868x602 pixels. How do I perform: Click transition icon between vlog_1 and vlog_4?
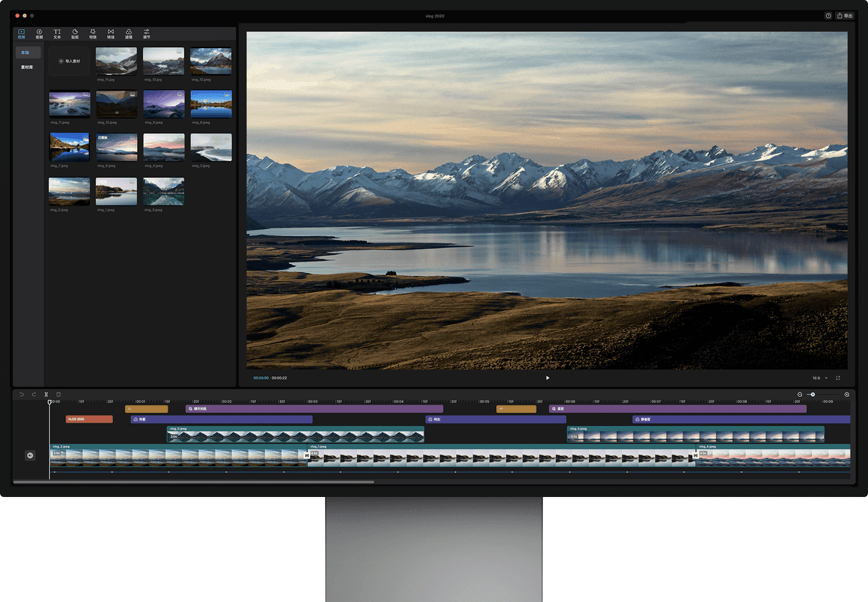coord(696,456)
